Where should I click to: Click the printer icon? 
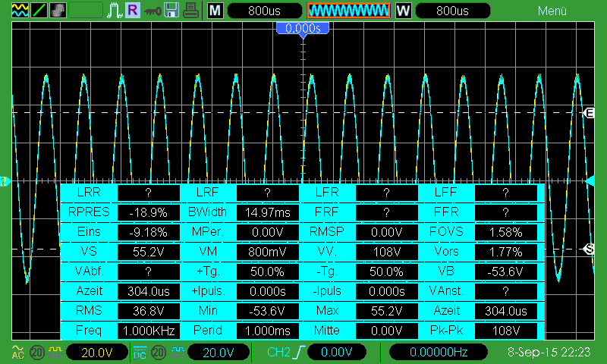click(x=191, y=11)
